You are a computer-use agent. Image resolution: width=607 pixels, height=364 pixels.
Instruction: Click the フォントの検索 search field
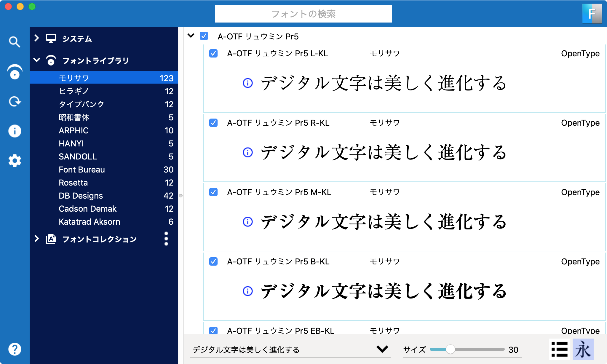pos(303,14)
